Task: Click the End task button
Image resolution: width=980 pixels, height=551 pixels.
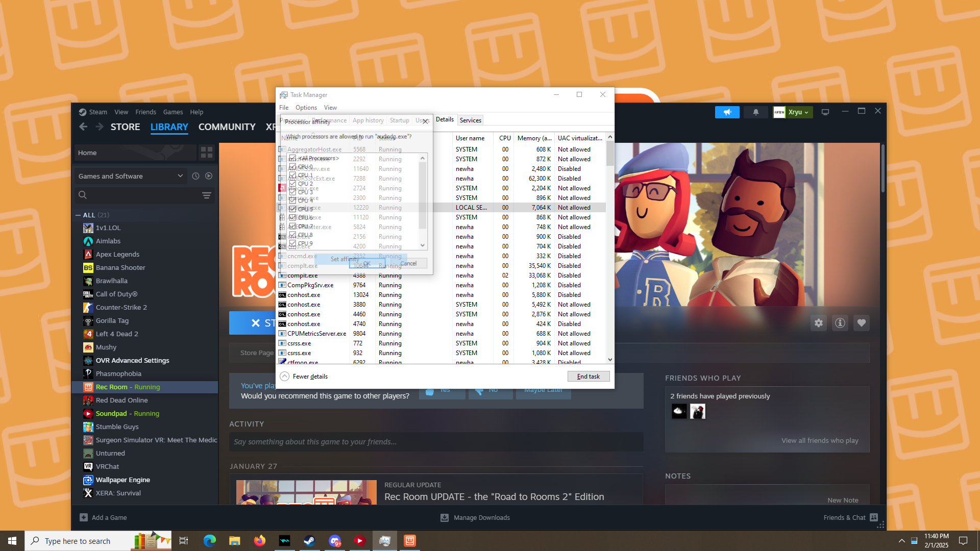Action: click(588, 377)
